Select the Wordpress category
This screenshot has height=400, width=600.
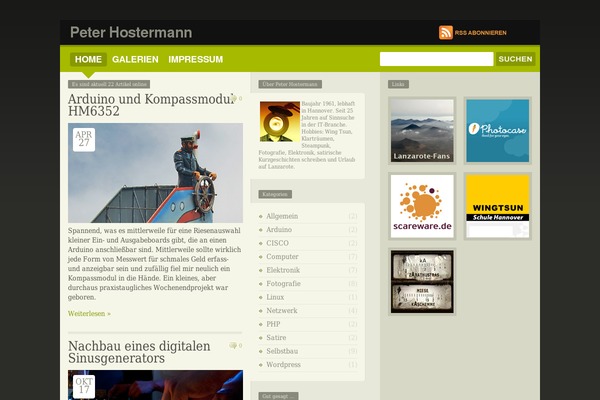284,365
